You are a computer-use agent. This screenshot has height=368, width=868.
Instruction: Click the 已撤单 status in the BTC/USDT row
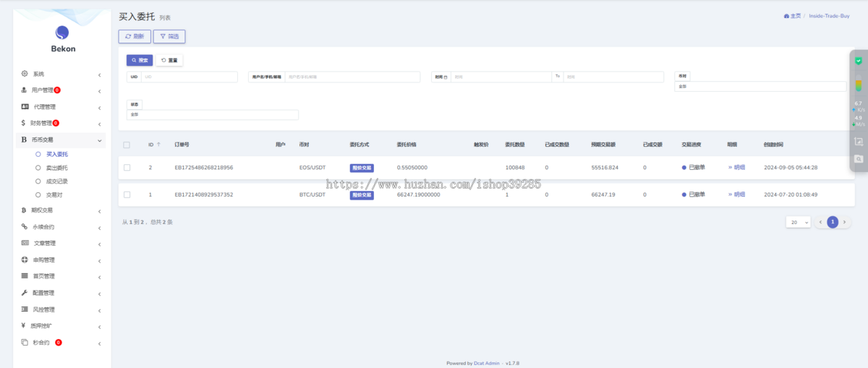[694, 194]
